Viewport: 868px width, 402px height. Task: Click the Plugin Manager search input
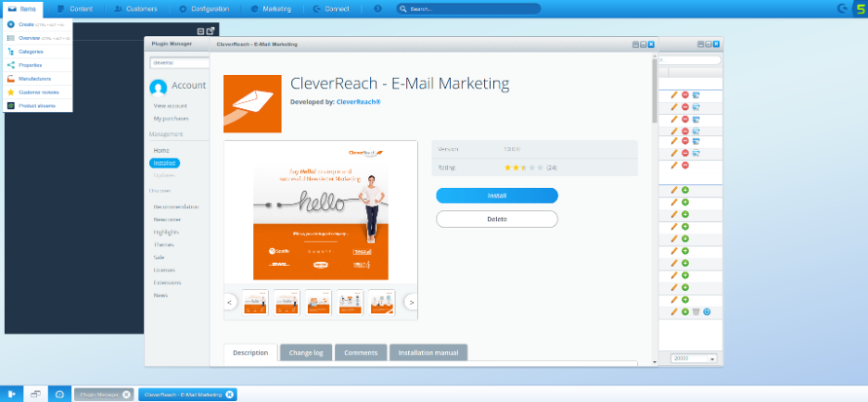click(179, 63)
